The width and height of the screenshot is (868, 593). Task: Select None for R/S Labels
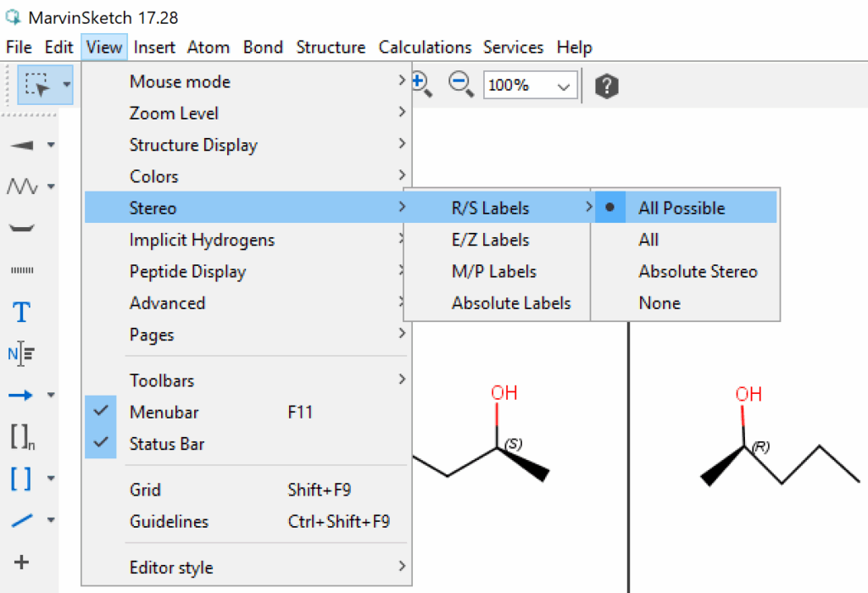tap(659, 303)
